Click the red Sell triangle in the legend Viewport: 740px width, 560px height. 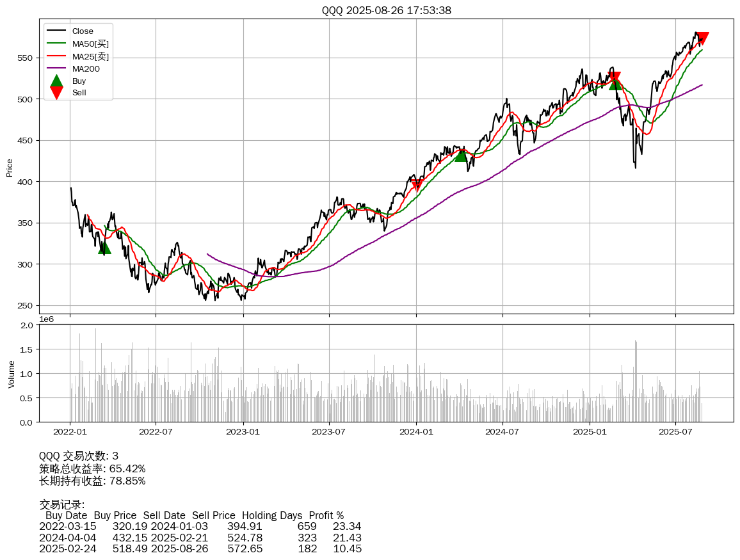(56, 93)
